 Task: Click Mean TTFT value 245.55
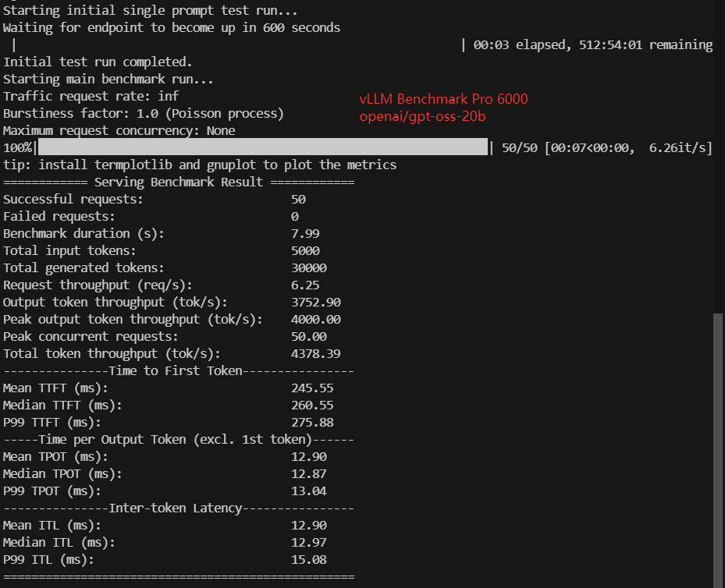(312, 388)
